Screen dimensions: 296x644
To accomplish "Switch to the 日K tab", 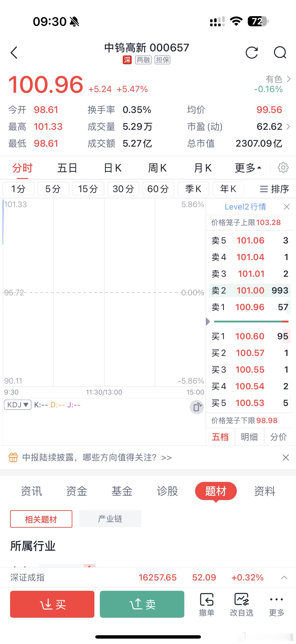I will click(x=113, y=168).
